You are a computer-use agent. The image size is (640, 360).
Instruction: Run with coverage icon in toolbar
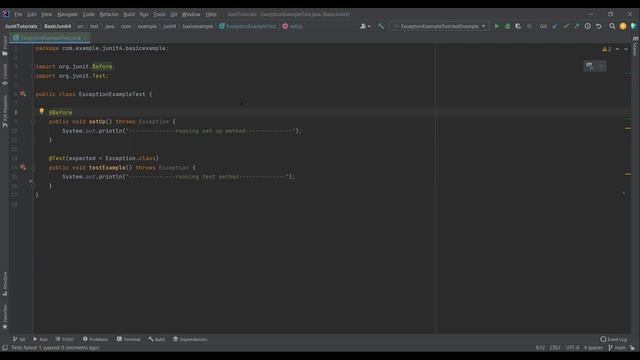pyautogui.click(x=518, y=26)
